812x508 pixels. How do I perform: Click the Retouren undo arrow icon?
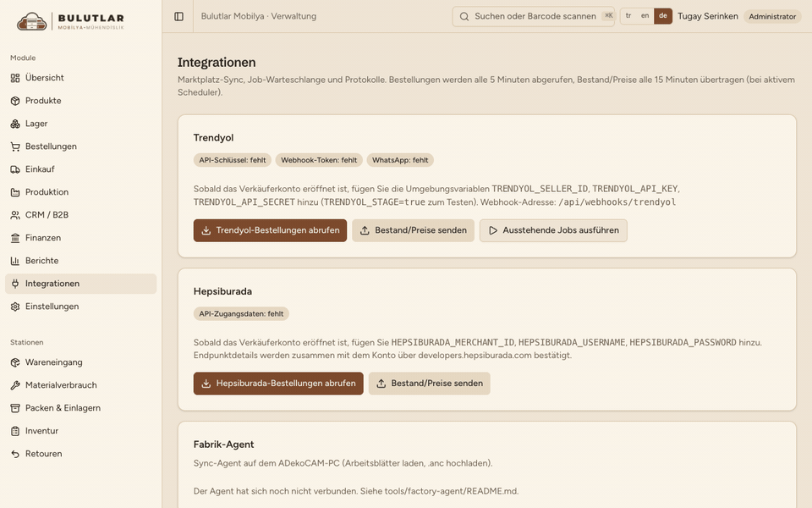[x=15, y=454]
